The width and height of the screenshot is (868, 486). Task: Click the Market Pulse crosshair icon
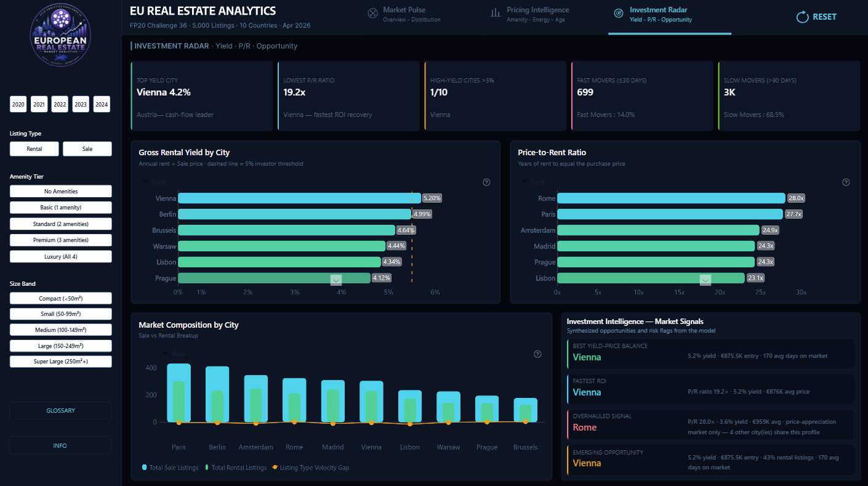coord(372,14)
